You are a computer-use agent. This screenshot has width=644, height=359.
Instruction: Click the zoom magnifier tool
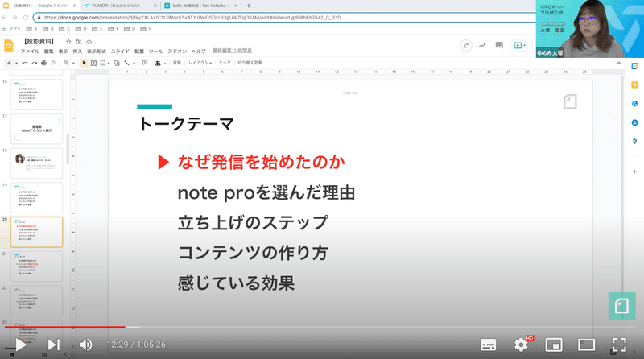click(66, 63)
